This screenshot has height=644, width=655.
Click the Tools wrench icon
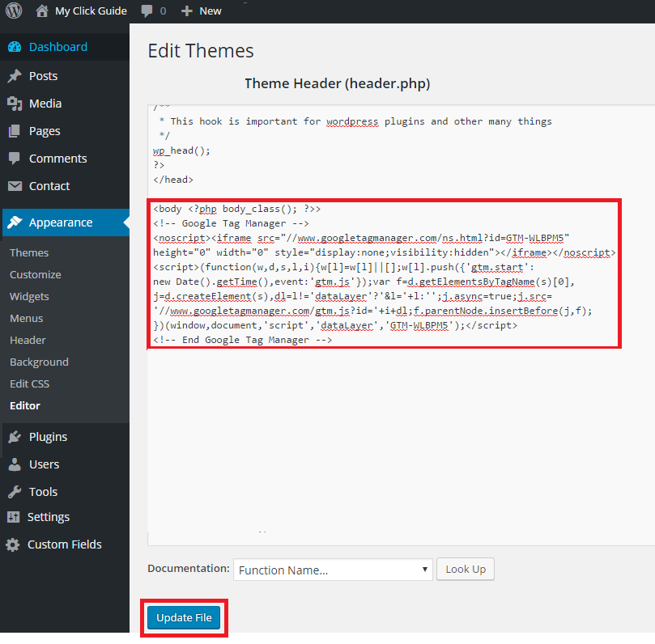[15, 492]
